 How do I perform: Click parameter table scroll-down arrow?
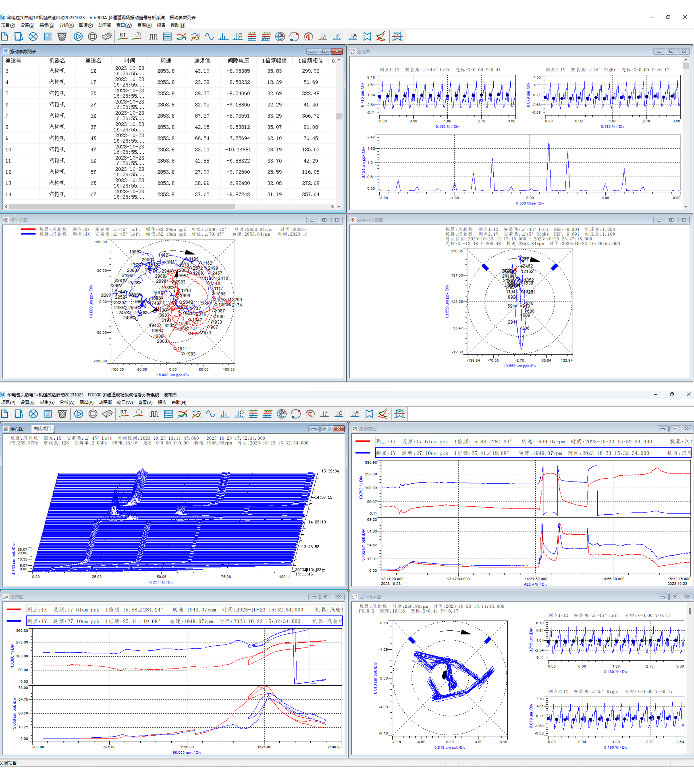339,206
